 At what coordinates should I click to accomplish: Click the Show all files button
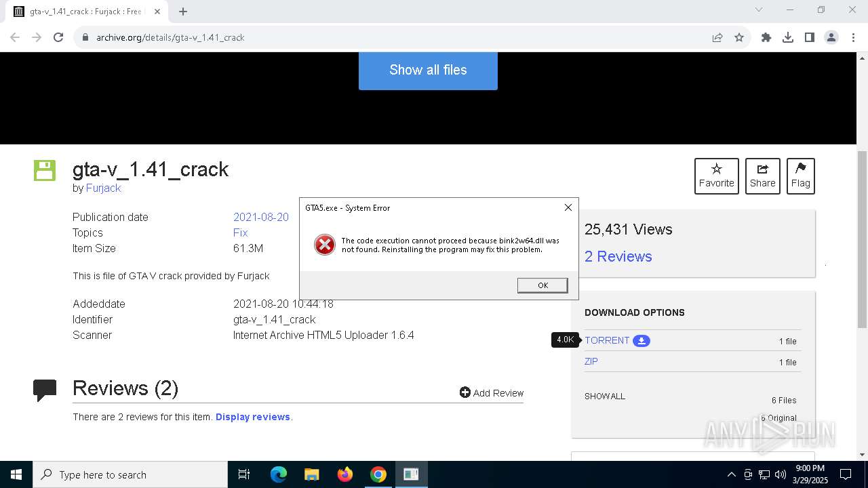pyautogui.click(x=428, y=70)
